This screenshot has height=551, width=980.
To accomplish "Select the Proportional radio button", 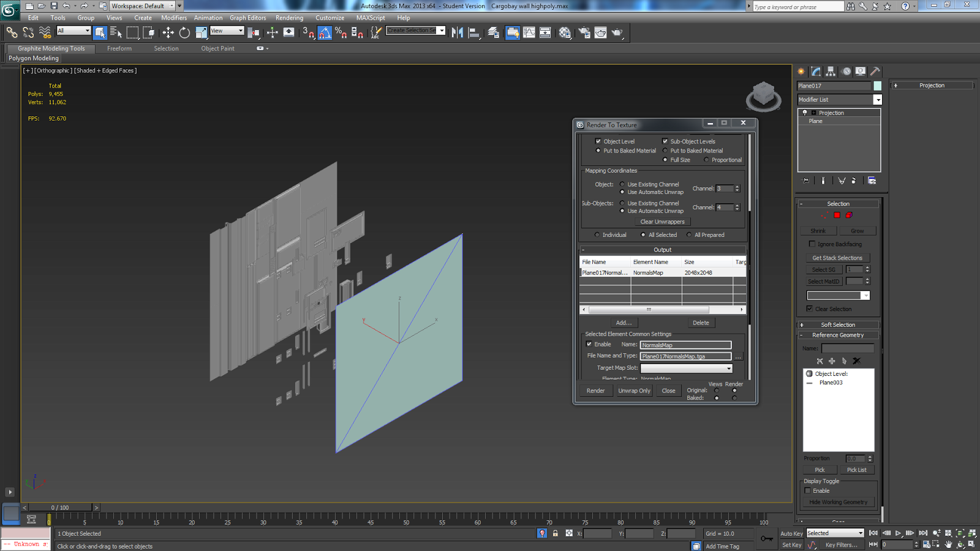I will (706, 160).
